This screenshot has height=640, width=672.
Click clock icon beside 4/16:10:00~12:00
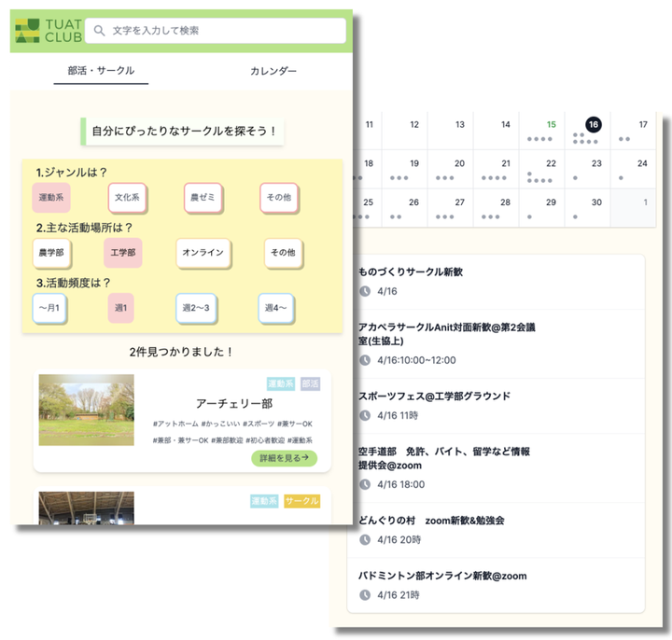365,360
